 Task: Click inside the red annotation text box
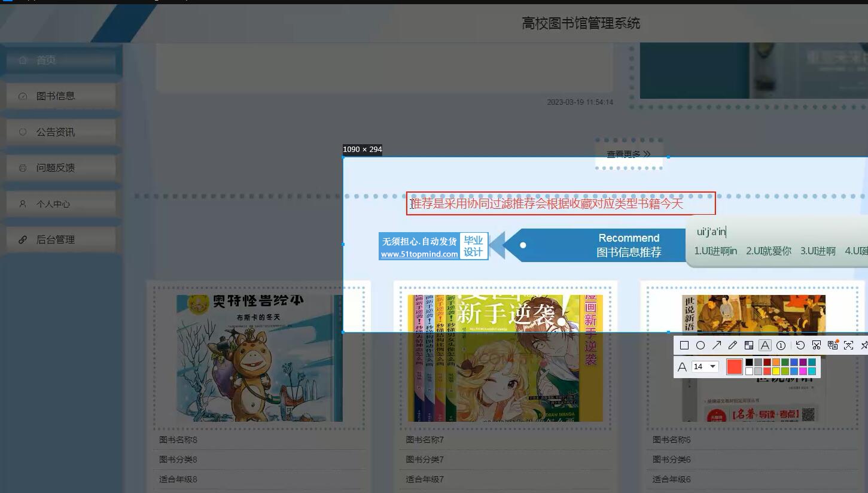561,203
